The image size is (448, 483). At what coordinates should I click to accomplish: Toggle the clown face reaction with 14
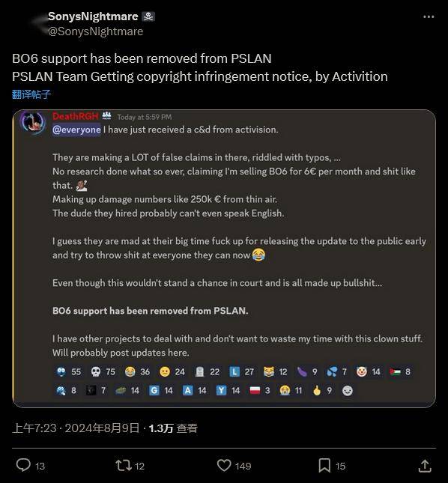368,372
